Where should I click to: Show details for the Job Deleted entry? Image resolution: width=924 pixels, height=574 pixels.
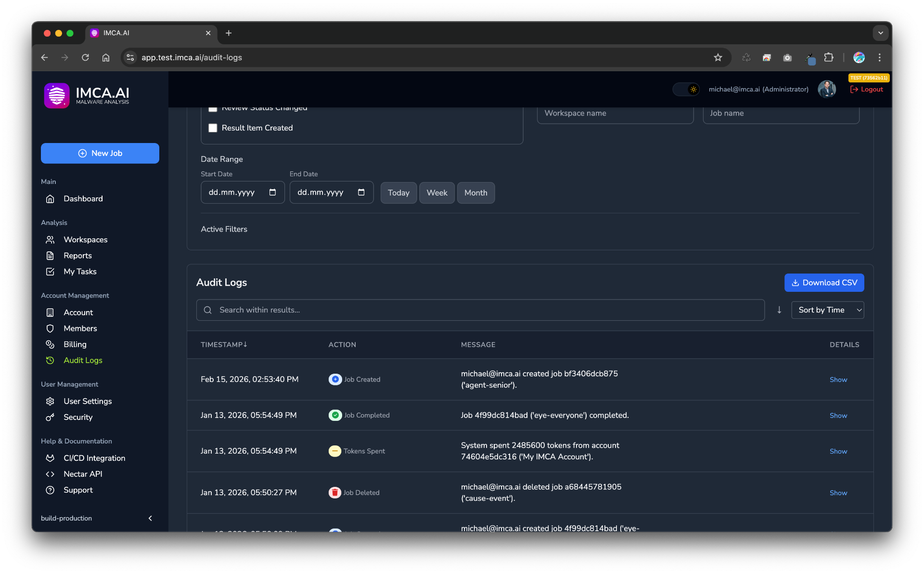click(x=838, y=493)
